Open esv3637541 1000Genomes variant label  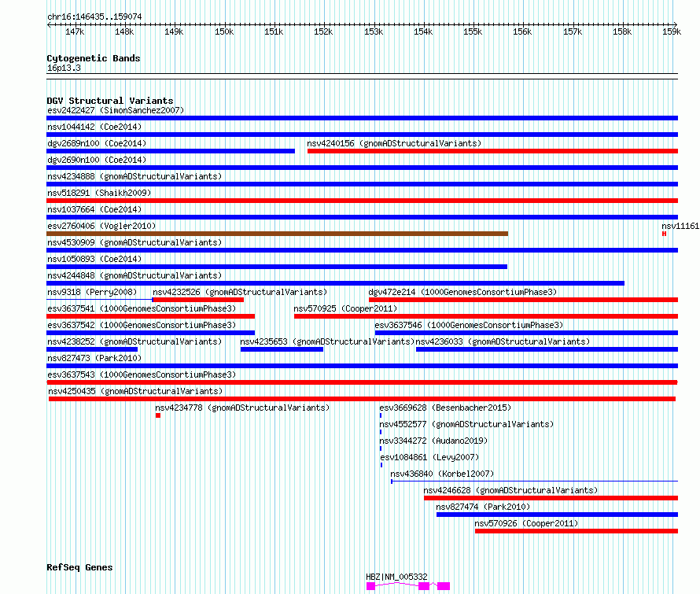pyautogui.click(x=142, y=308)
